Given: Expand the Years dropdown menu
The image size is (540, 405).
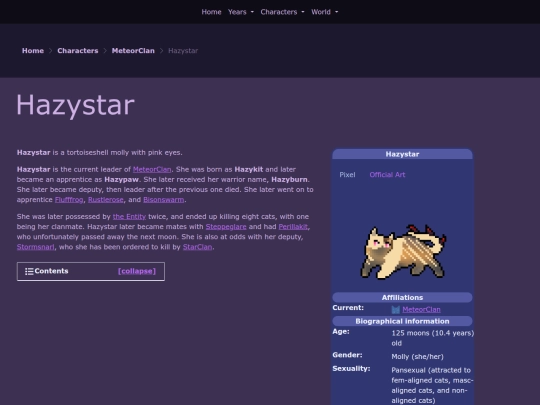Looking at the screenshot, I should point(241,12).
